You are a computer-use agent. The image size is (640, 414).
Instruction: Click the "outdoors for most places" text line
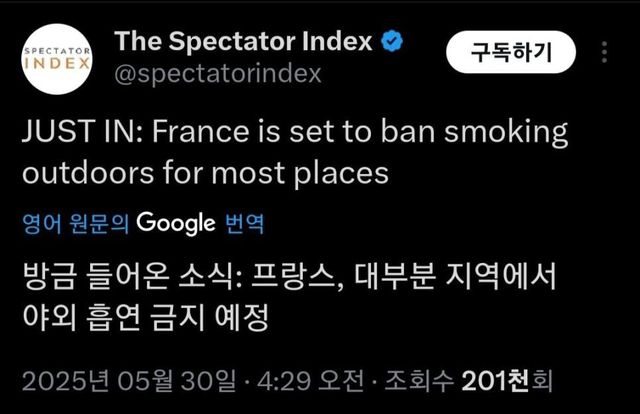point(204,172)
